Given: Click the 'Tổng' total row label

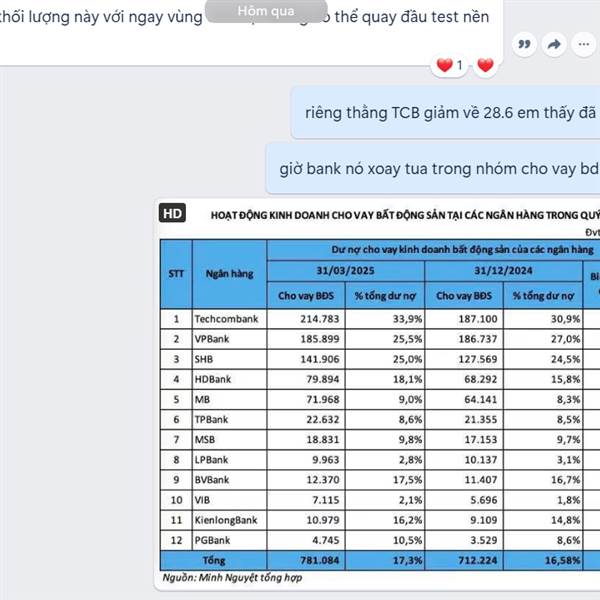Looking at the screenshot, I should pyautogui.click(x=214, y=561).
